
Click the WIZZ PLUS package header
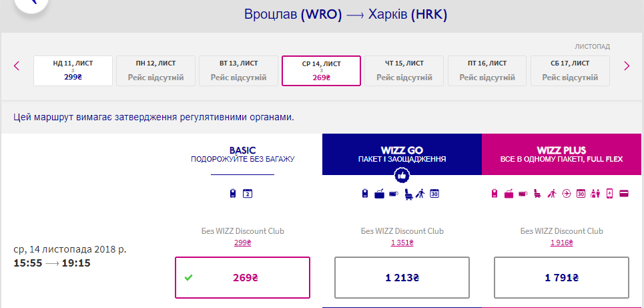[x=561, y=154]
